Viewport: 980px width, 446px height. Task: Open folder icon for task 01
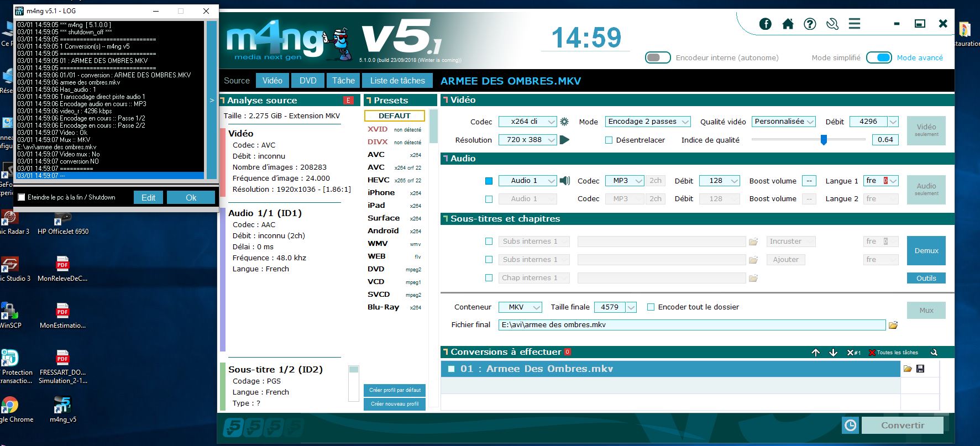(908, 369)
